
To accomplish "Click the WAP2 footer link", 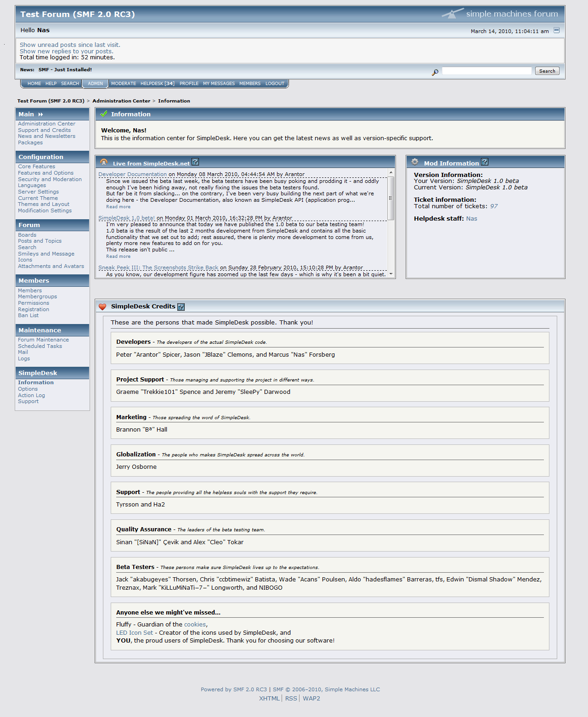I will [x=311, y=698].
